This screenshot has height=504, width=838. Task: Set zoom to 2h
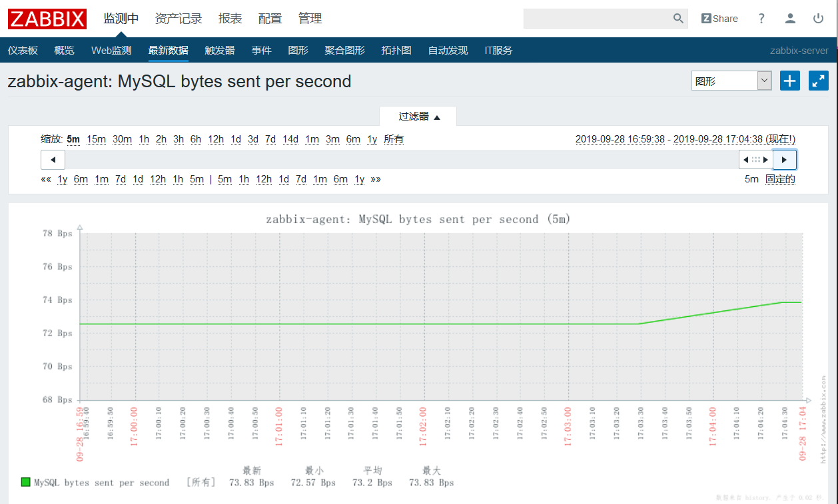click(x=161, y=139)
